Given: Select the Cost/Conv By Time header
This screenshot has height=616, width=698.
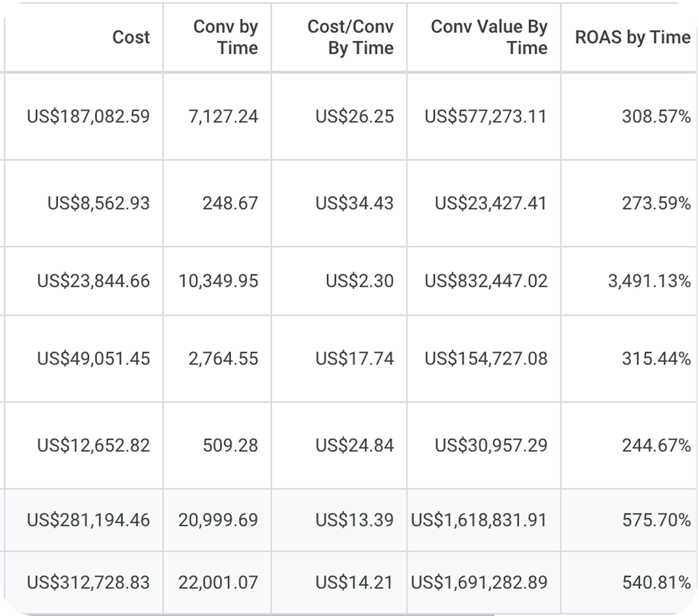Looking at the screenshot, I should click(x=350, y=37).
